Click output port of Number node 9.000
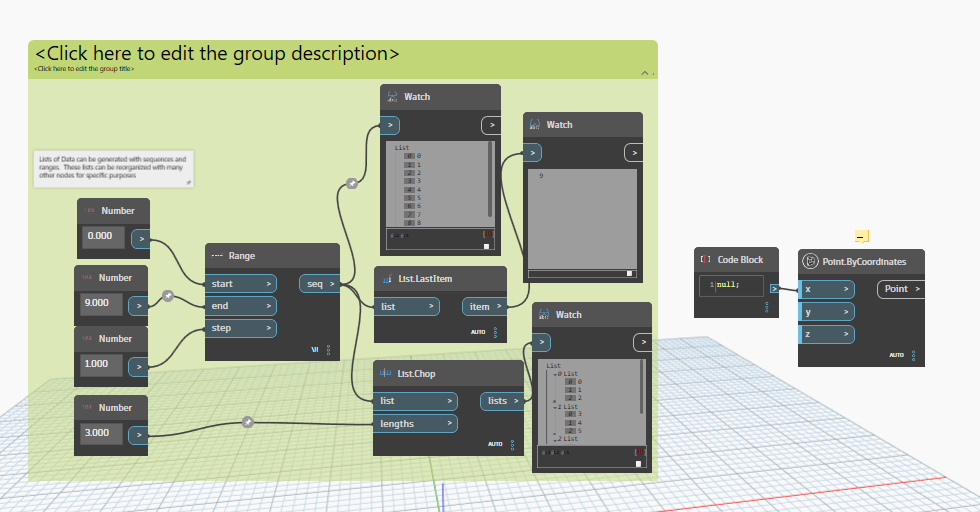Screen dimensions: 980x512 (x=138, y=306)
